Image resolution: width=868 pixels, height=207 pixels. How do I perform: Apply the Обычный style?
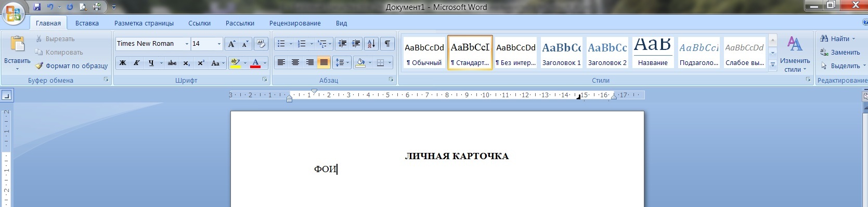pos(424,53)
